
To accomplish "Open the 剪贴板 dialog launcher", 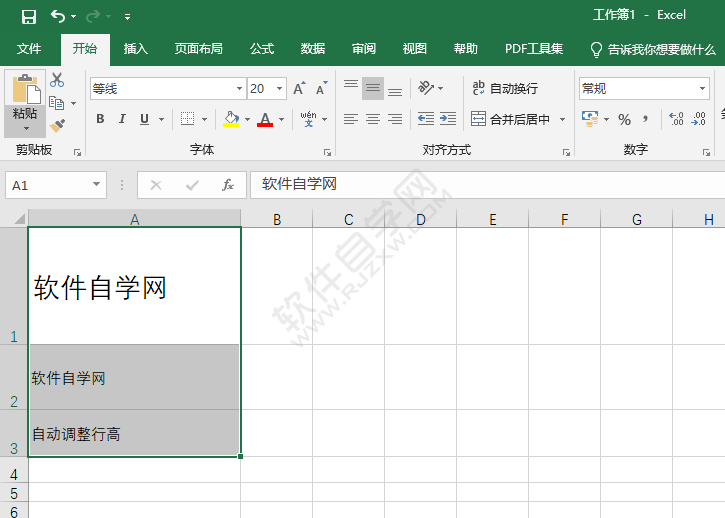I will pos(77,152).
